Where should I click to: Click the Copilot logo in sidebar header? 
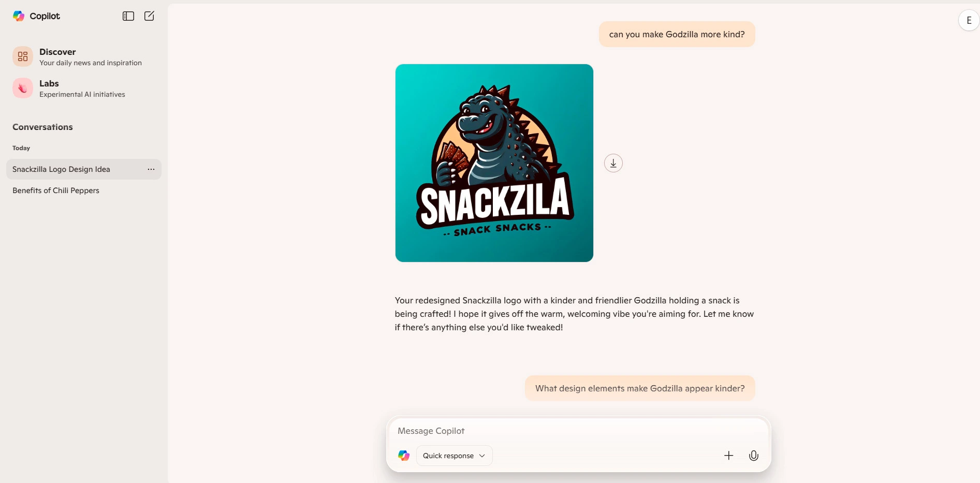point(19,16)
